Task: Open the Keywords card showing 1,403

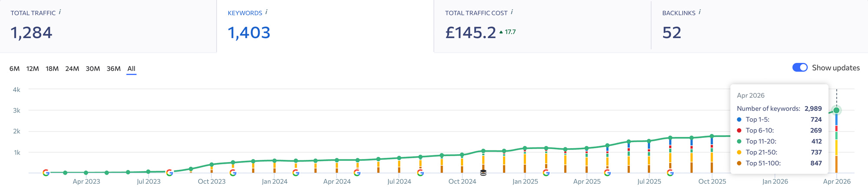Action: (325, 26)
